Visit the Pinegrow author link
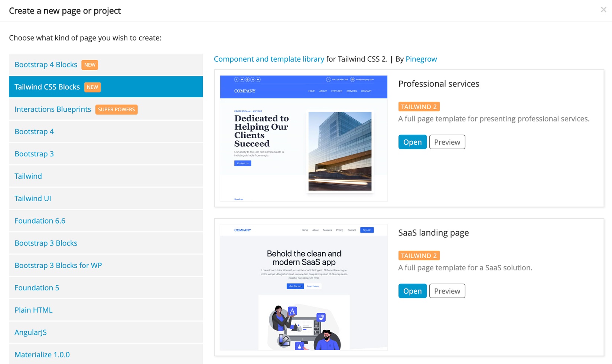Viewport: 612px width, 364px height. (x=421, y=59)
